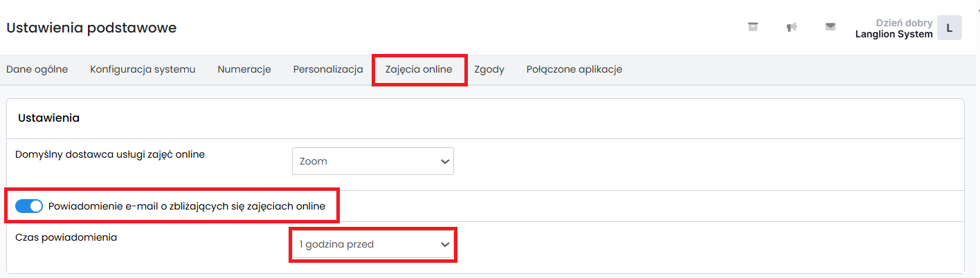This screenshot has height=278, width=980.
Task: Click the "Ustawienia" section header
Action: 48,118
